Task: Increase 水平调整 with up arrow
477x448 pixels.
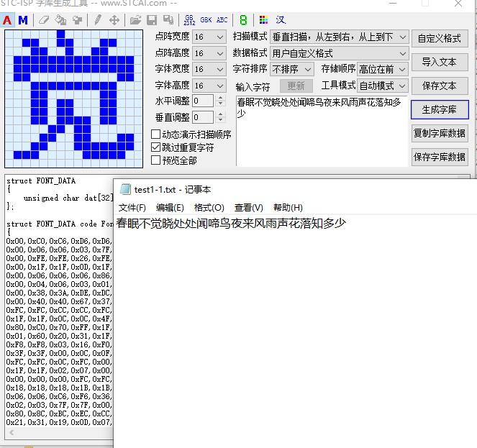Action: tap(221, 98)
